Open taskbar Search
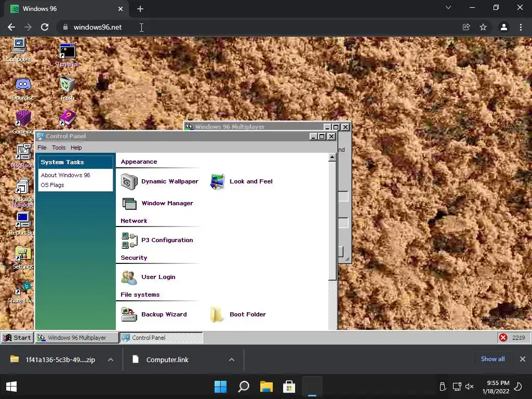Viewport: 532px width, 399px height. (x=244, y=387)
